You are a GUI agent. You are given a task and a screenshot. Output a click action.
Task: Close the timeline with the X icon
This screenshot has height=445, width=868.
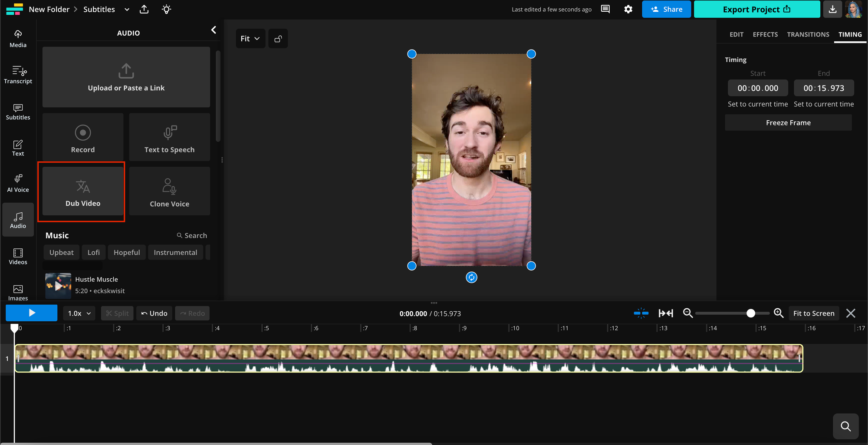tap(851, 313)
